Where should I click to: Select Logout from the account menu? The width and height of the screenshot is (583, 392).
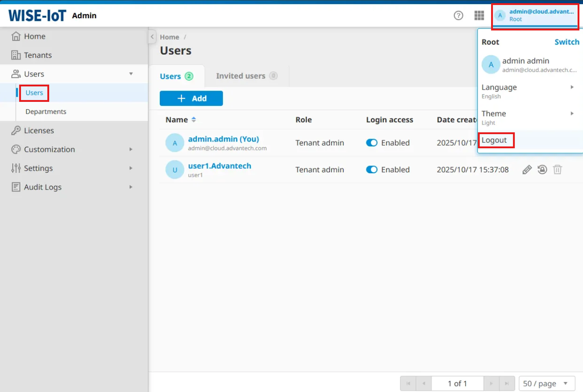(495, 140)
